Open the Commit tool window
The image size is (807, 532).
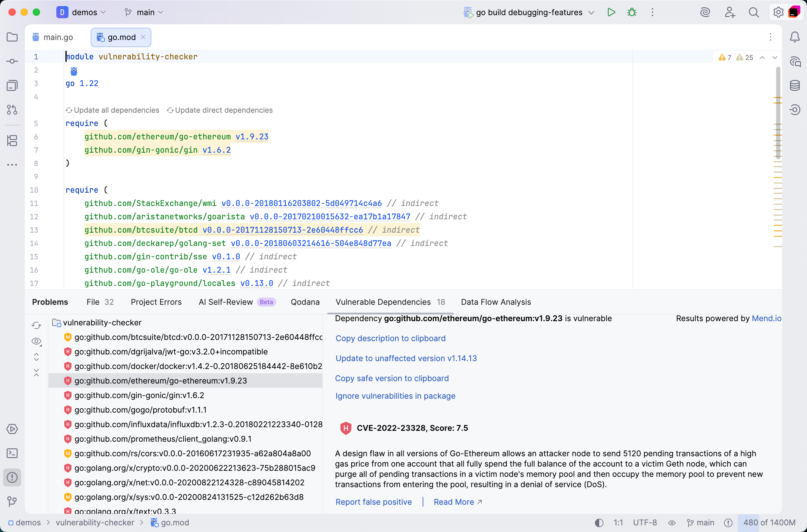click(x=12, y=61)
